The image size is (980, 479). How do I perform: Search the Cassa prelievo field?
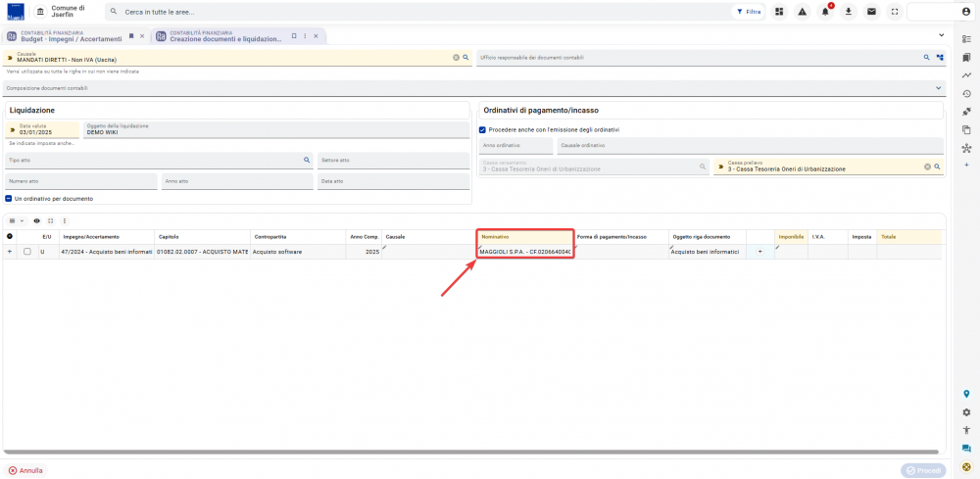coord(937,167)
